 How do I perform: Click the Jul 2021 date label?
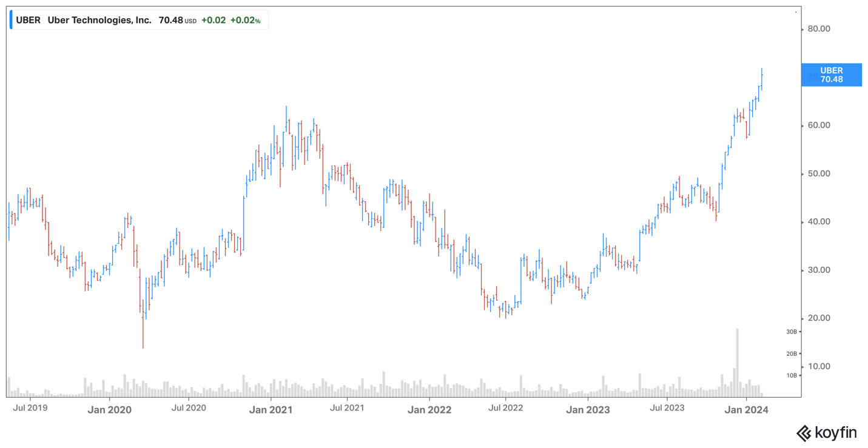coord(347,408)
